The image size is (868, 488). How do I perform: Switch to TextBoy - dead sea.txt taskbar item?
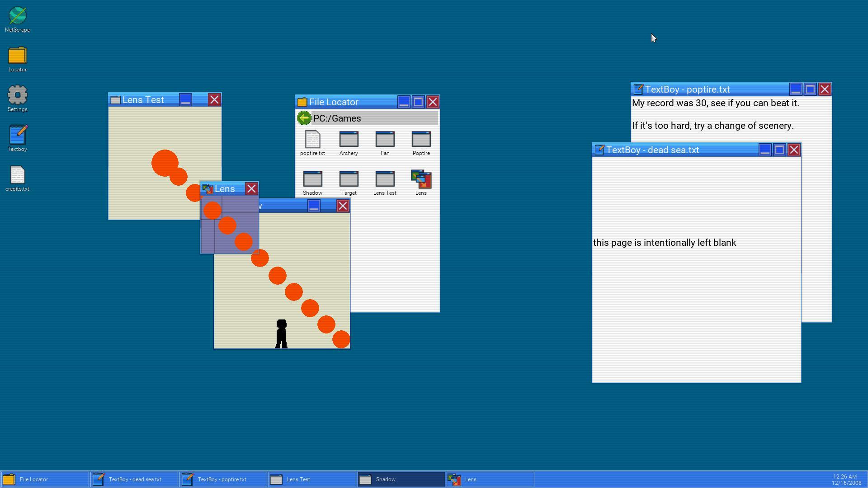click(x=134, y=479)
